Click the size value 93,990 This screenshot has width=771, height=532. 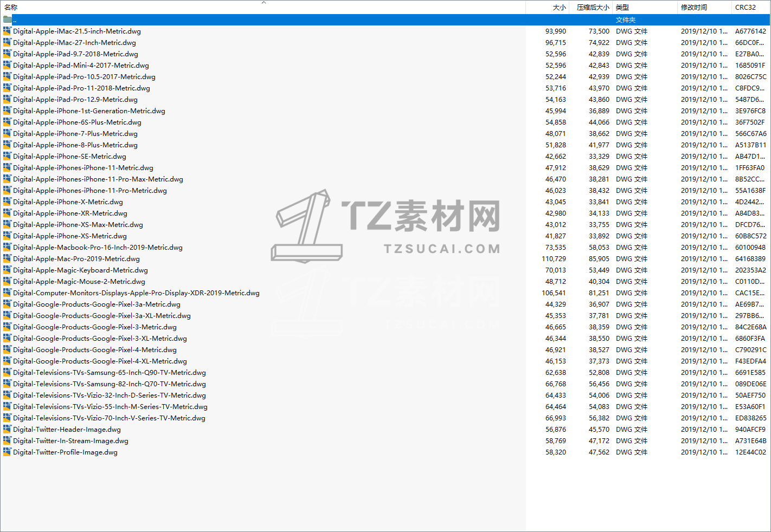556,31
